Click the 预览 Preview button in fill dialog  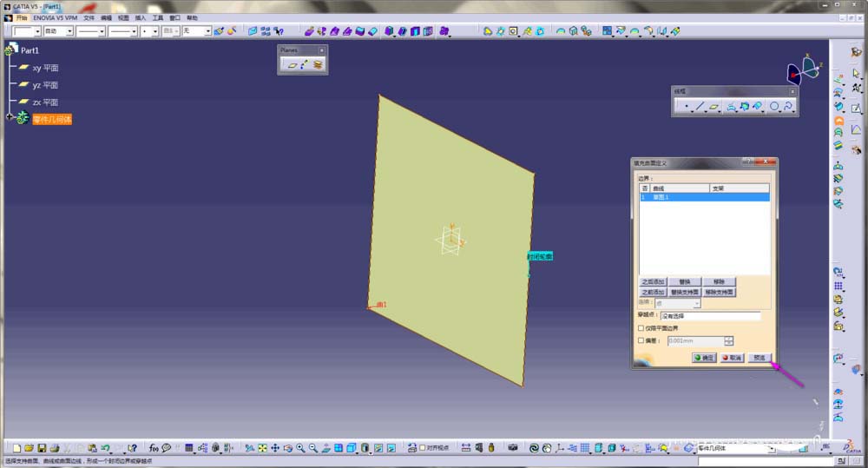[x=759, y=358]
